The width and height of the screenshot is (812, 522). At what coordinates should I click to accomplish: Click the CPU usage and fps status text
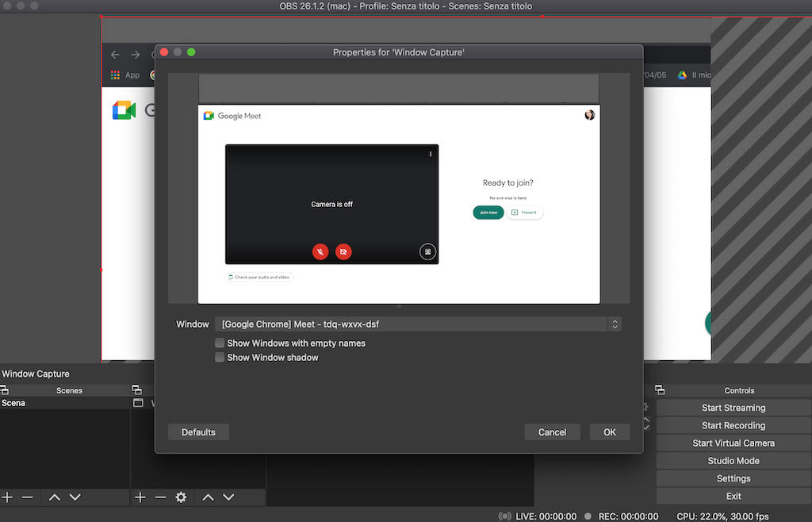point(723,516)
